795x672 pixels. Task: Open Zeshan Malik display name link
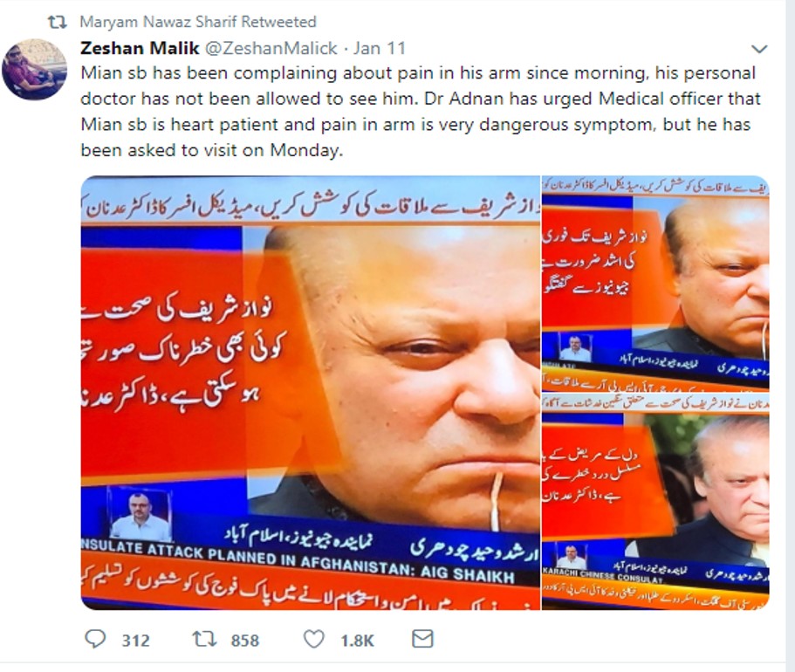point(140,48)
